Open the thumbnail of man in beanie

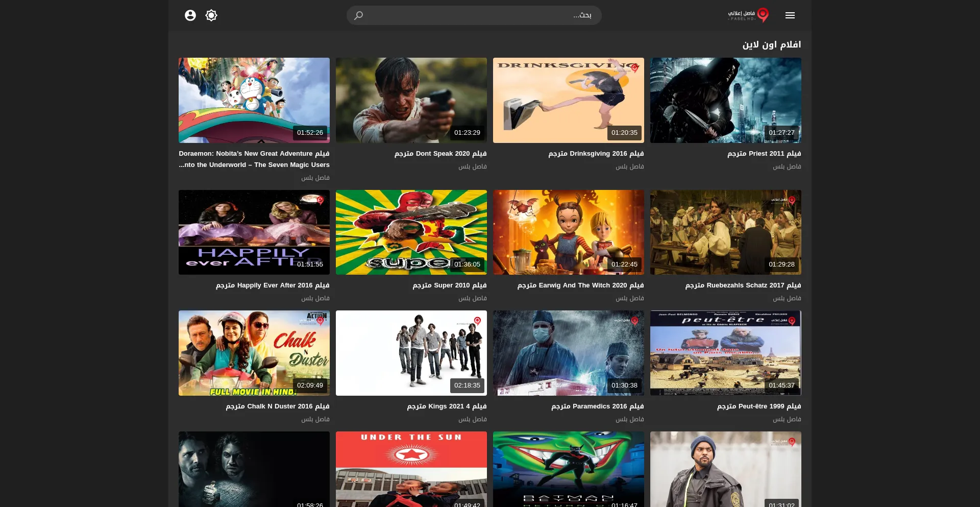pyautogui.click(x=726, y=469)
